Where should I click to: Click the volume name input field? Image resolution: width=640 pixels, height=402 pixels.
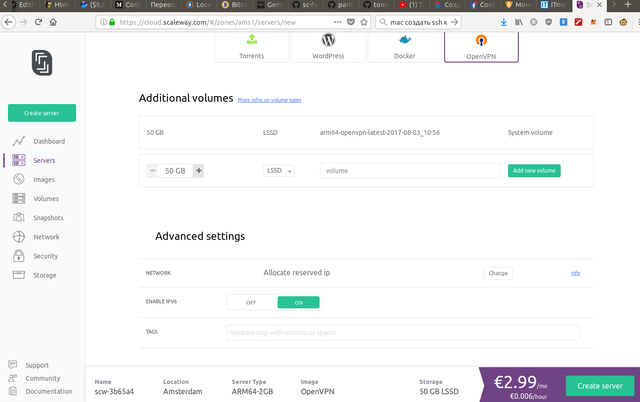pos(410,171)
